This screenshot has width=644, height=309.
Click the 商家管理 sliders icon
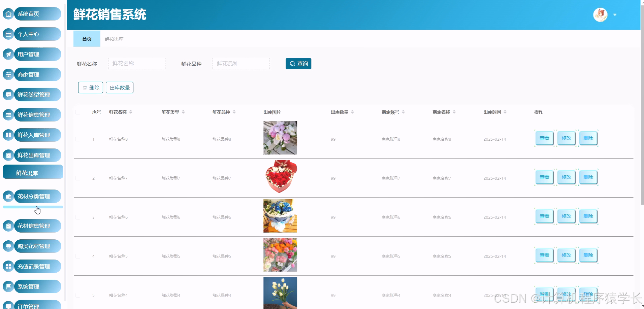pos(8,74)
